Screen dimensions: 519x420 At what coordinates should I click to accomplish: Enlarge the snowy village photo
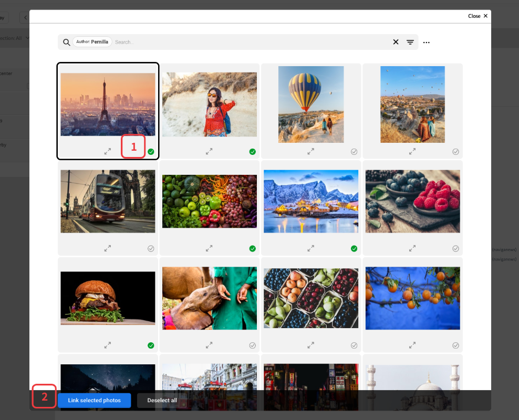[x=311, y=248]
